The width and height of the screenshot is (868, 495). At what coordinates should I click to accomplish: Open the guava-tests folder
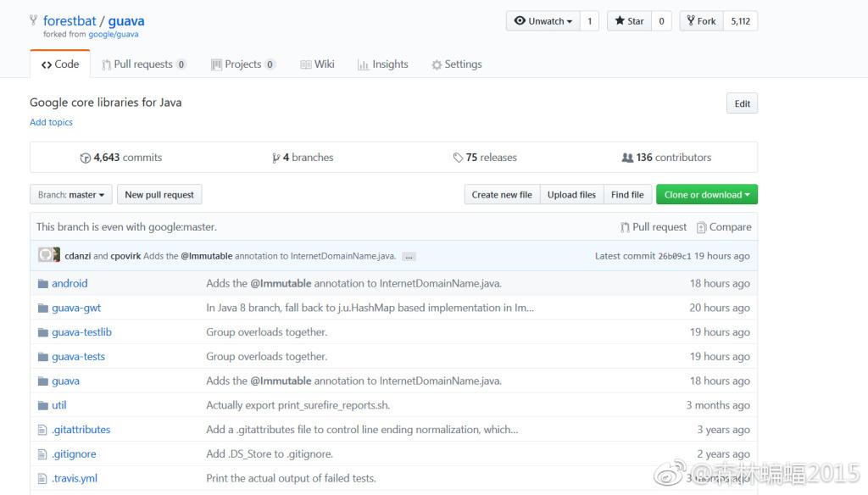point(79,357)
